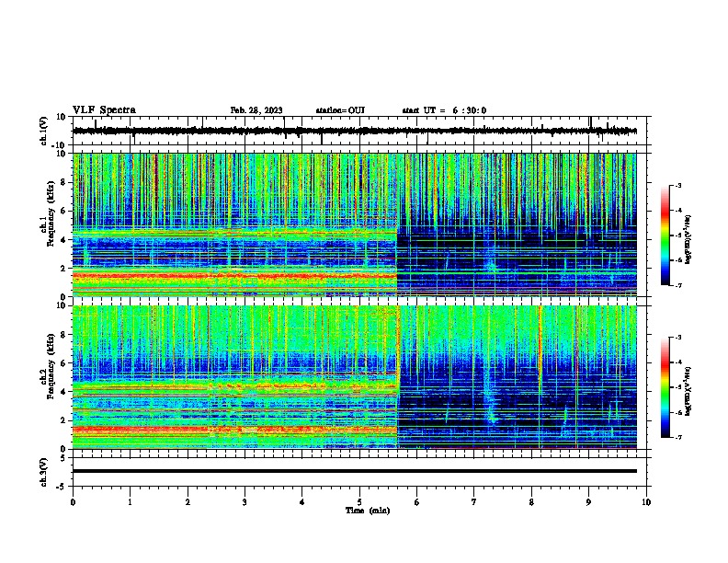Click the ch.2 "Frequency (kHz)" axis label
Screen dimensions: 728x563
click(51, 366)
